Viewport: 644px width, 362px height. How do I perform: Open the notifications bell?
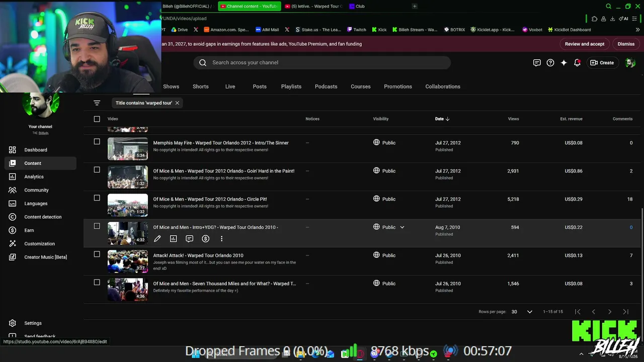pyautogui.click(x=577, y=63)
